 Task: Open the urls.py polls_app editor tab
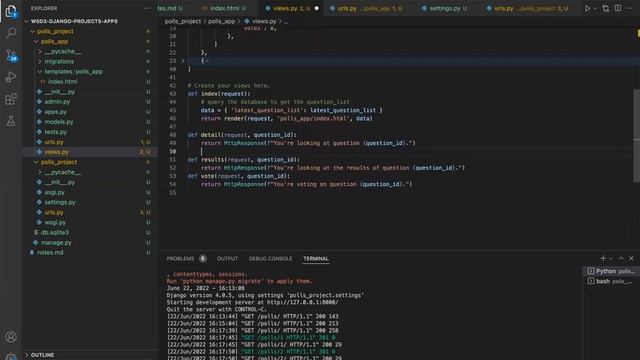pyautogui.click(x=366, y=8)
